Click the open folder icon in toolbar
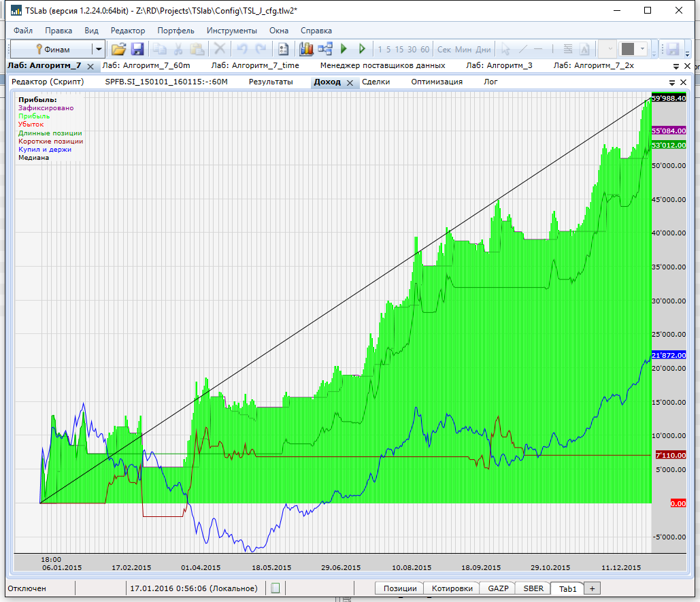Screen dimensions: 700x602 tap(119, 49)
